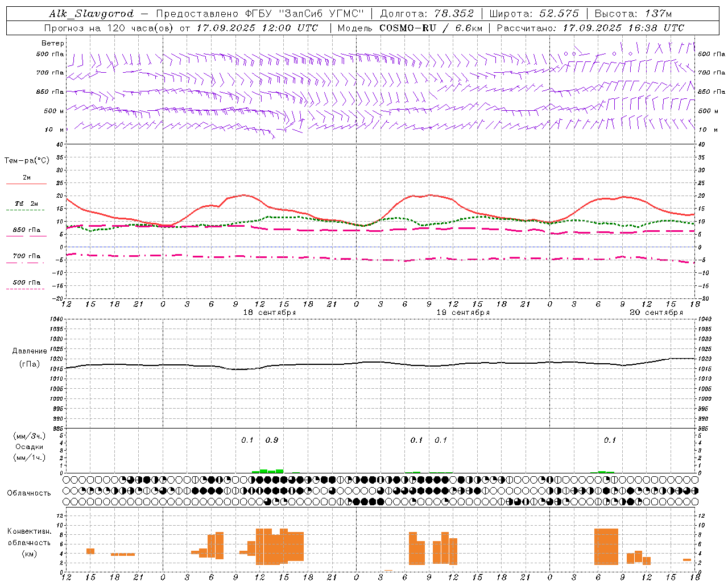Click forecast start time 17.09.2025 12:00 UTC
Image resolution: width=728 pixels, height=582 pixels.
[x=257, y=28]
